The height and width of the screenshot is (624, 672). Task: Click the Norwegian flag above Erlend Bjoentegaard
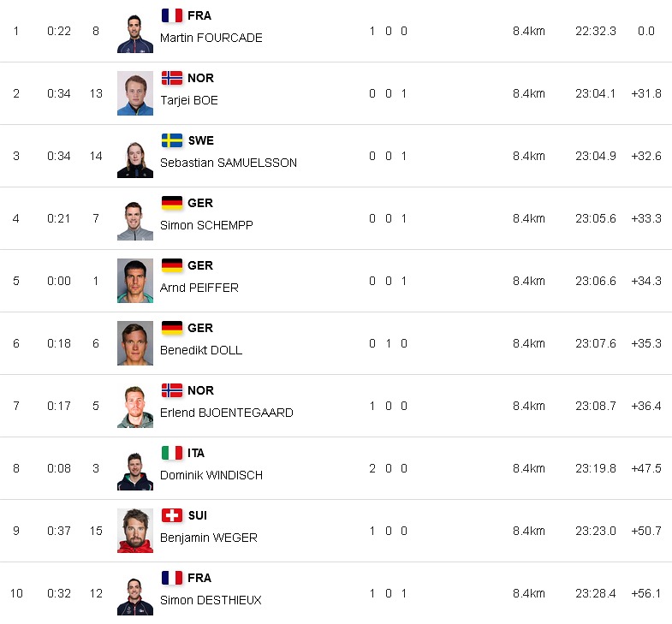point(172,390)
